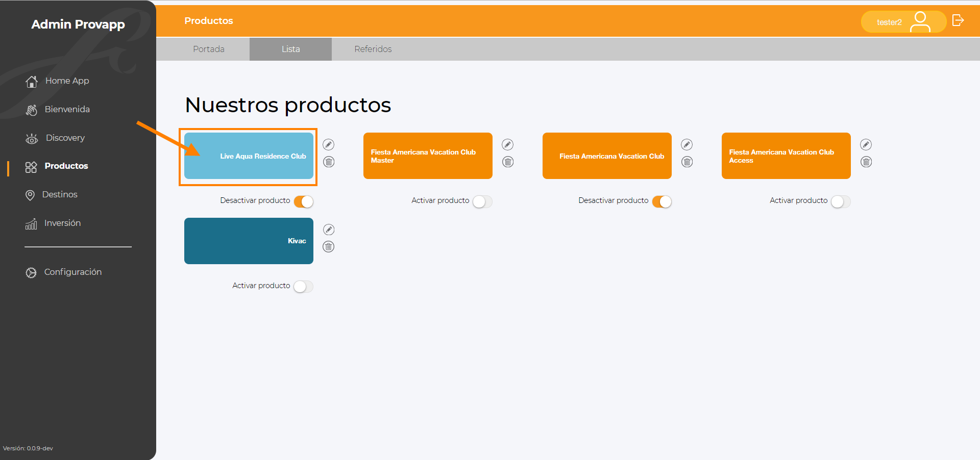Click the pencil icon for Fiesta Americana Vacation Club Master
Screen dimensions: 980x460
(508, 145)
